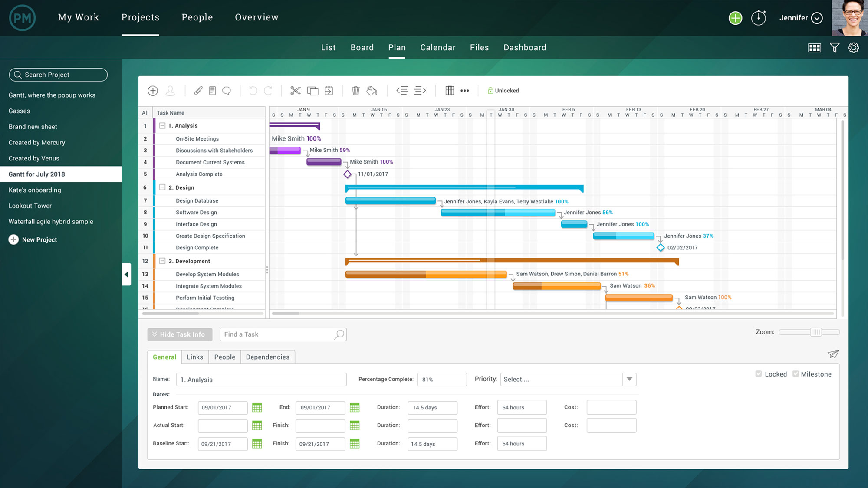Click the task indent (outdent) icon
The image size is (868, 488).
[x=402, y=91]
